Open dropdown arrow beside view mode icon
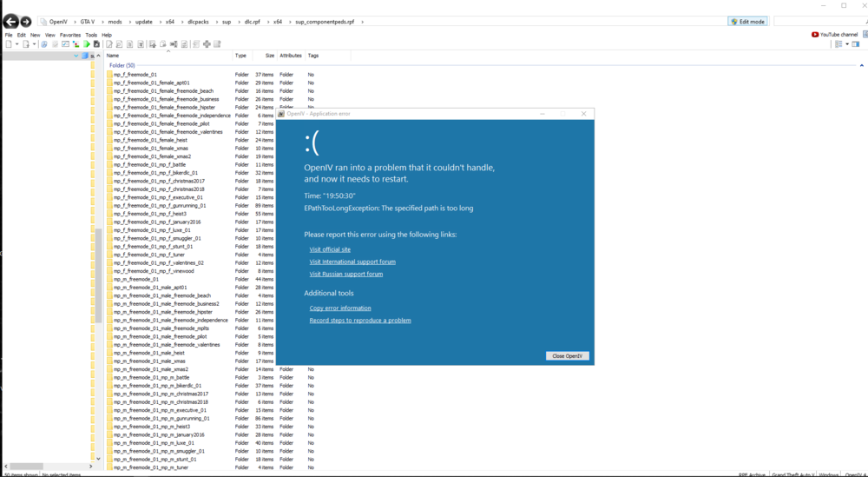 pyautogui.click(x=847, y=44)
